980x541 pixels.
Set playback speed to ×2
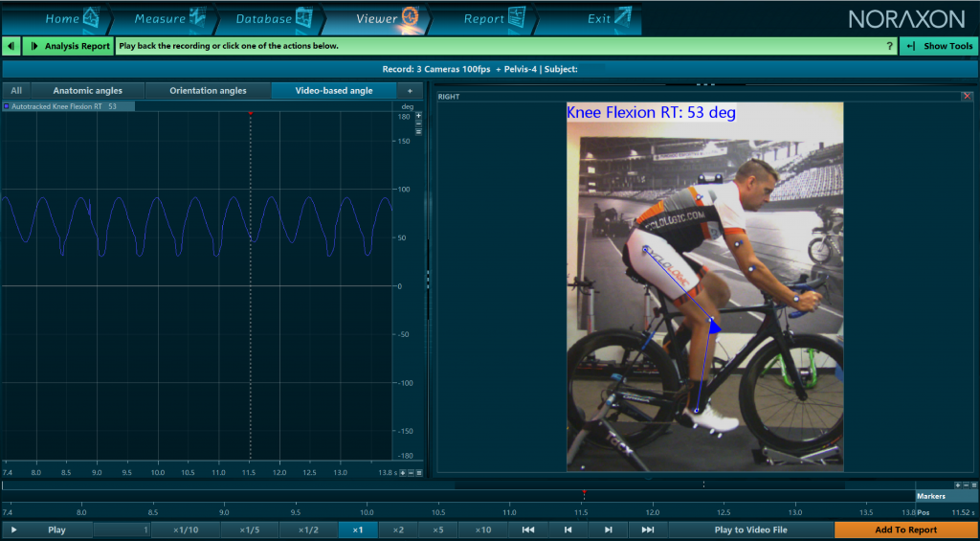(398, 530)
